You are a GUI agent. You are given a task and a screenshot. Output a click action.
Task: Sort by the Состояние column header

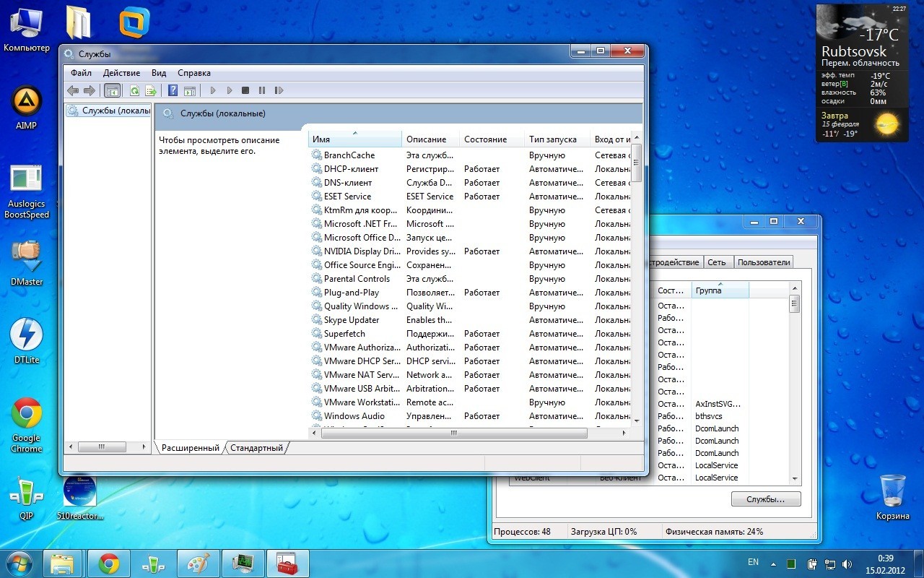[x=492, y=139]
